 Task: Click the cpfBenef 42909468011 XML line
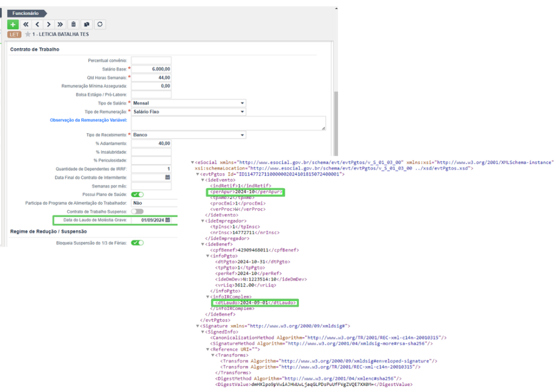(254, 250)
